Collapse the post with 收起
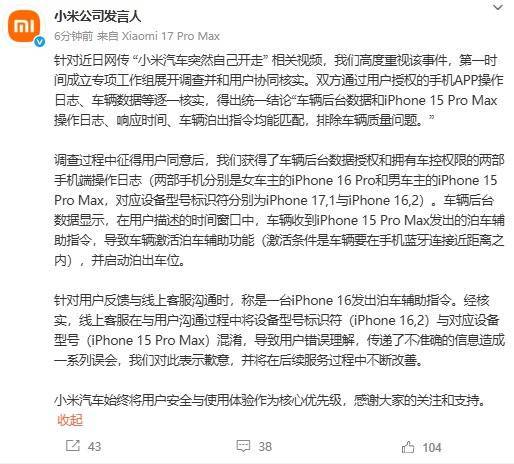 click(70, 420)
